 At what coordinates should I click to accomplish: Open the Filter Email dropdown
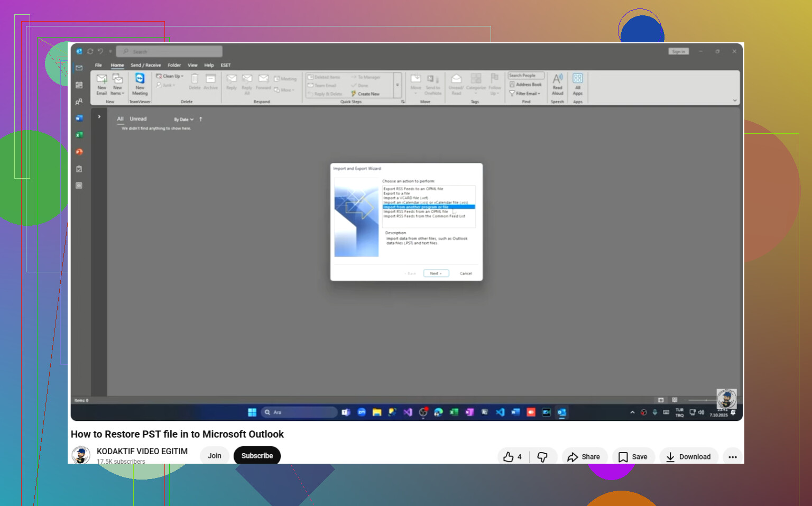coord(525,94)
